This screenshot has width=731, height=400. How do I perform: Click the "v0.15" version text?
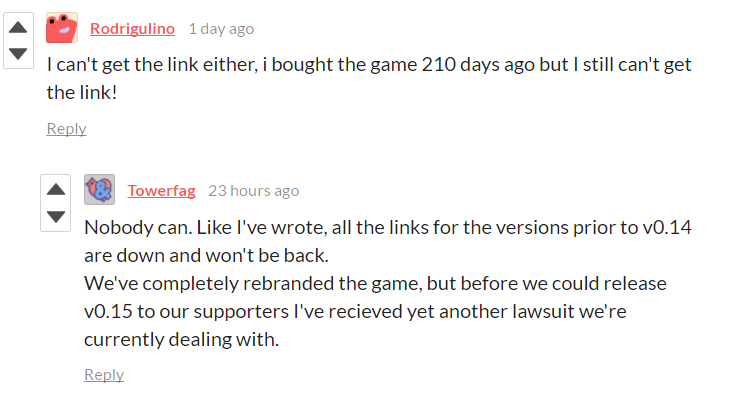[110, 311]
